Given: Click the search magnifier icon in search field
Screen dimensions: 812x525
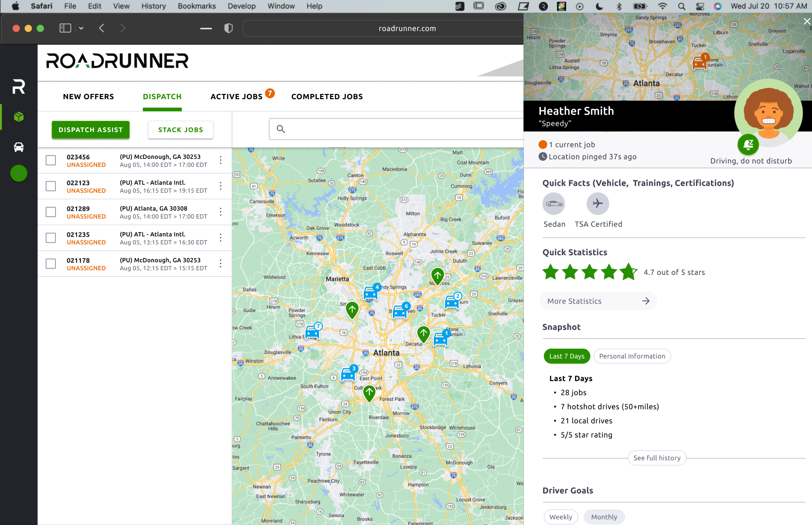Looking at the screenshot, I should pyautogui.click(x=281, y=129).
